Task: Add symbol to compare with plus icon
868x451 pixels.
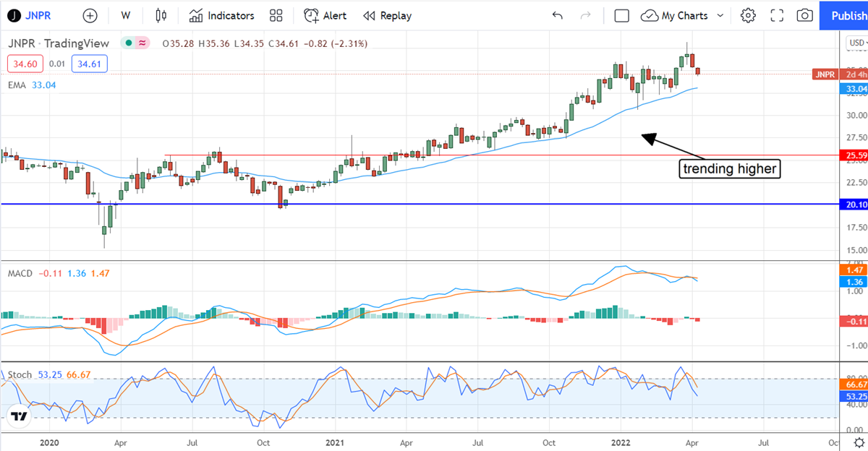Action: [x=90, y=15]
